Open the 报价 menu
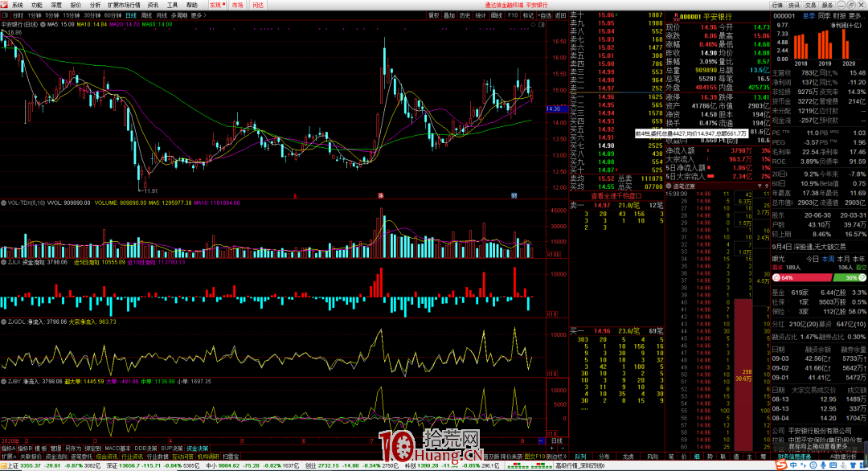Screen dimensions: 868x471 (x=76, y=5)
